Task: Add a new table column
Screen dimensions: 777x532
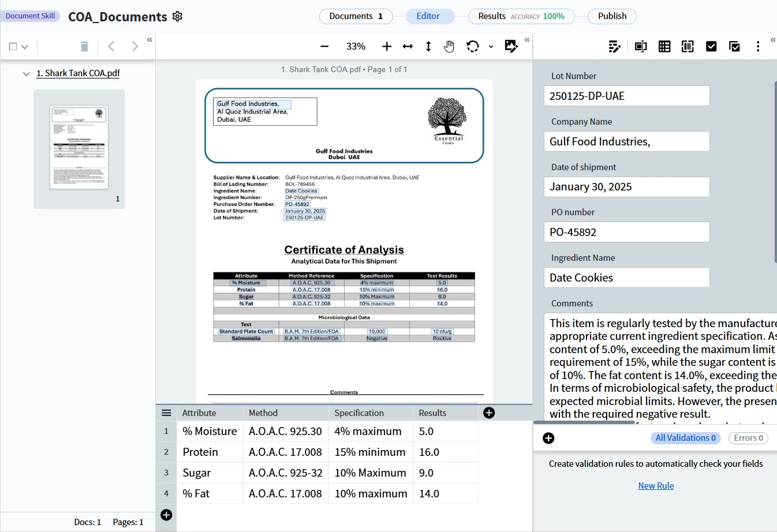Action: (489, 413)
